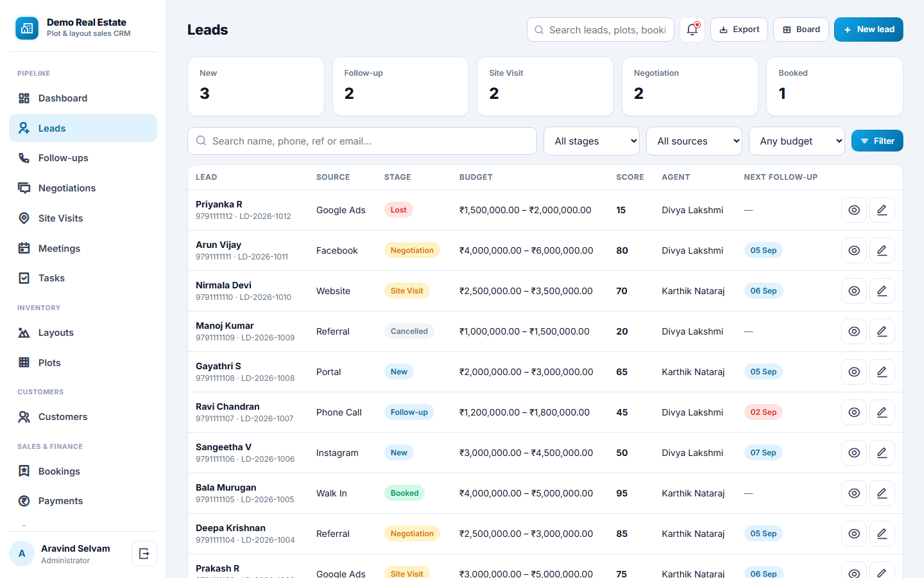Open Tasks in sidebar
Viewport: 924px width, 578px height.
coord(83,278)
